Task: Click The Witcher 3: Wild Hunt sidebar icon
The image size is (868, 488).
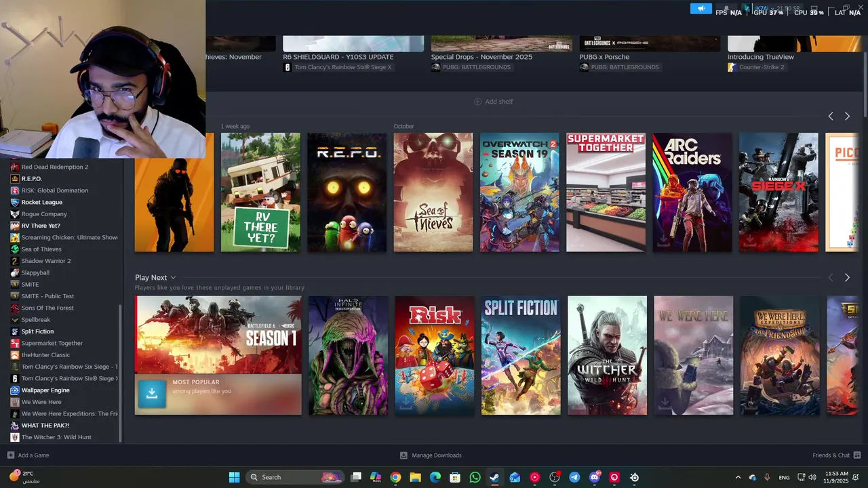Action: click(15, 437)
